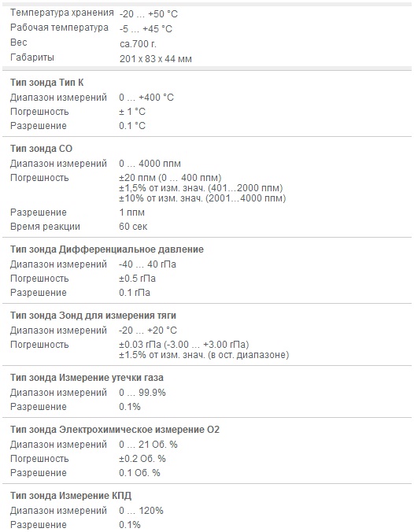414x532 pixels.
Task: Click the accuracy line ±20 ппм (0 … 400 ппм)
Action: coord(170,177)
